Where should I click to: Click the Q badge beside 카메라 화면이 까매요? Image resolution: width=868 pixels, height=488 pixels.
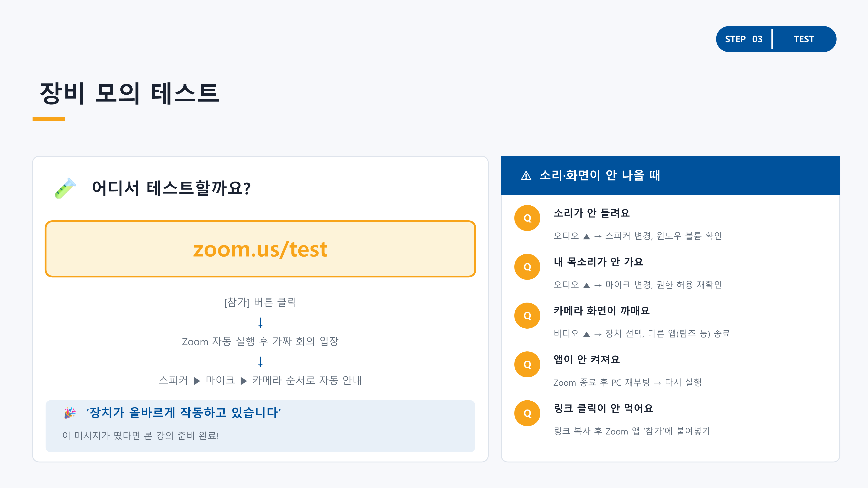[527, 316]
